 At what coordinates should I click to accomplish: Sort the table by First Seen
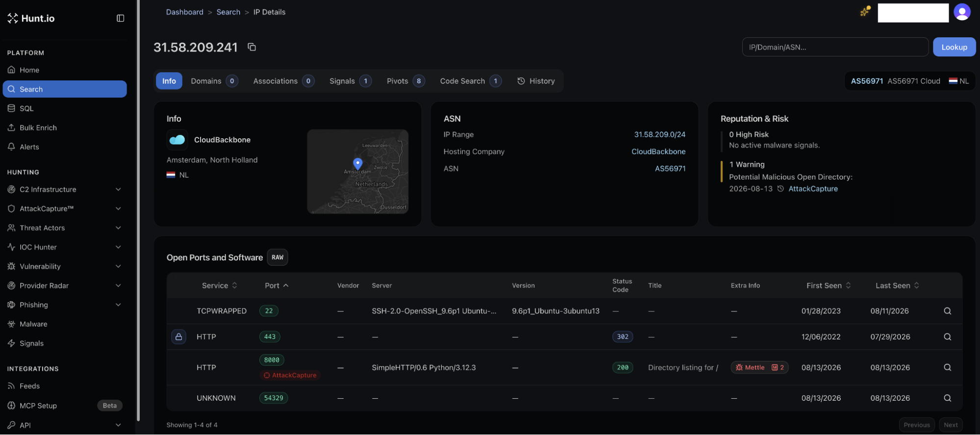pos(829,285)
